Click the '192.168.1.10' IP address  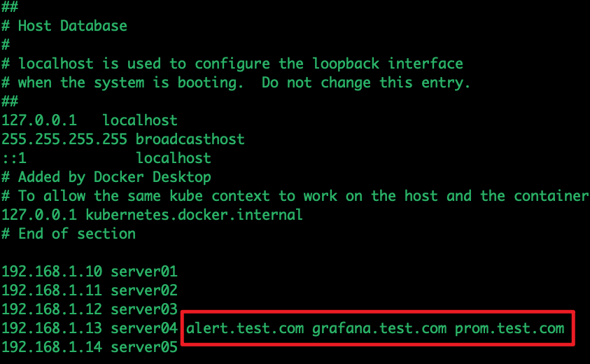click(52, 272)
